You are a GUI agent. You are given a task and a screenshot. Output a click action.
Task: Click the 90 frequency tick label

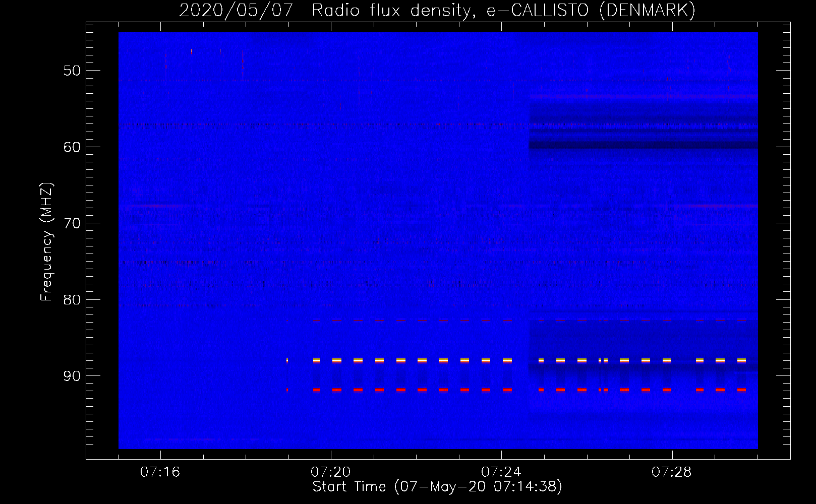click(x=72, y=376)
